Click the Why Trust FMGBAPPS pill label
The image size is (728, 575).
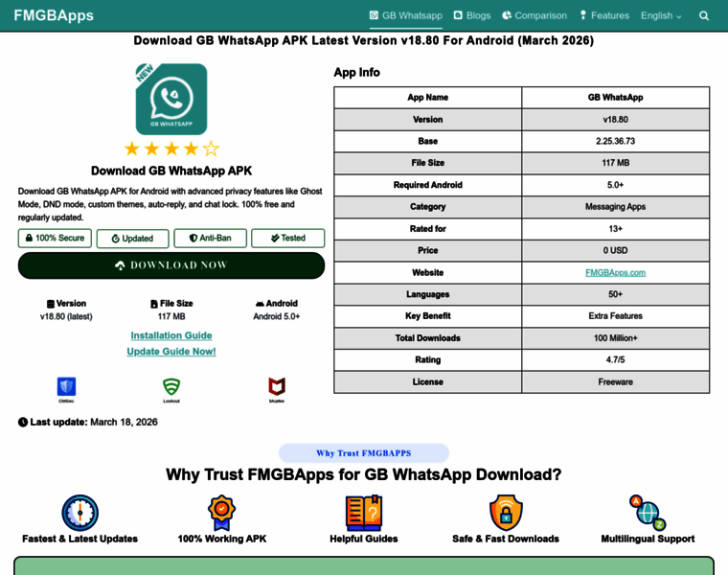[364, 453]
